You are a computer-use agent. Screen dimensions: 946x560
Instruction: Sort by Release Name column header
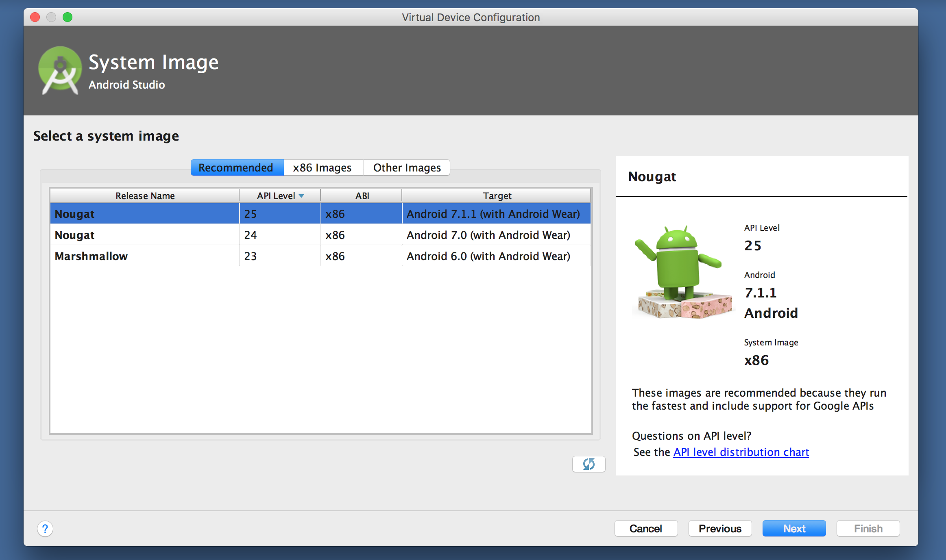[x=145, y=196]
